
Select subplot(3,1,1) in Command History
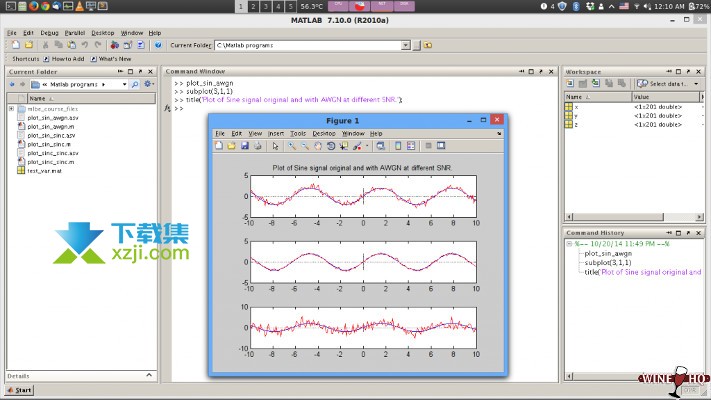[608, 263]
